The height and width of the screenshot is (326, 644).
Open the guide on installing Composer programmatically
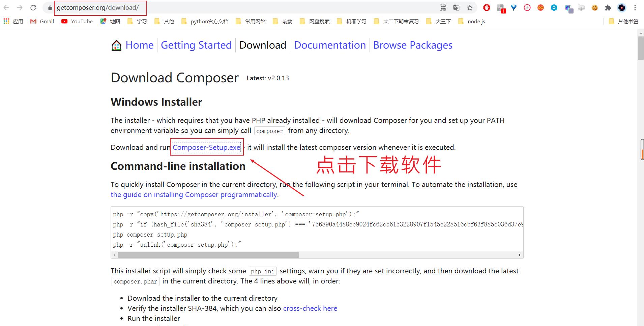[194, 195]
